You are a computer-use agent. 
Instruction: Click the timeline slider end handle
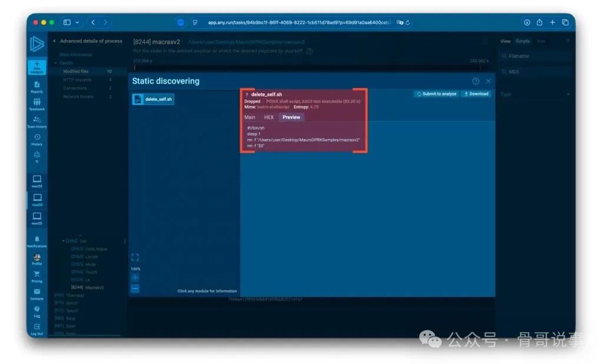coord(481,68)
